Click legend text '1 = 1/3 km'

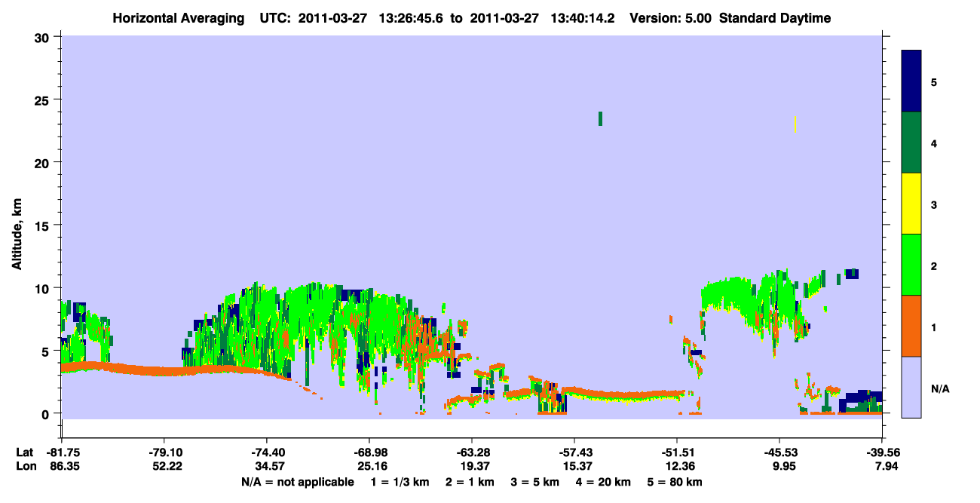coord(399,482)
